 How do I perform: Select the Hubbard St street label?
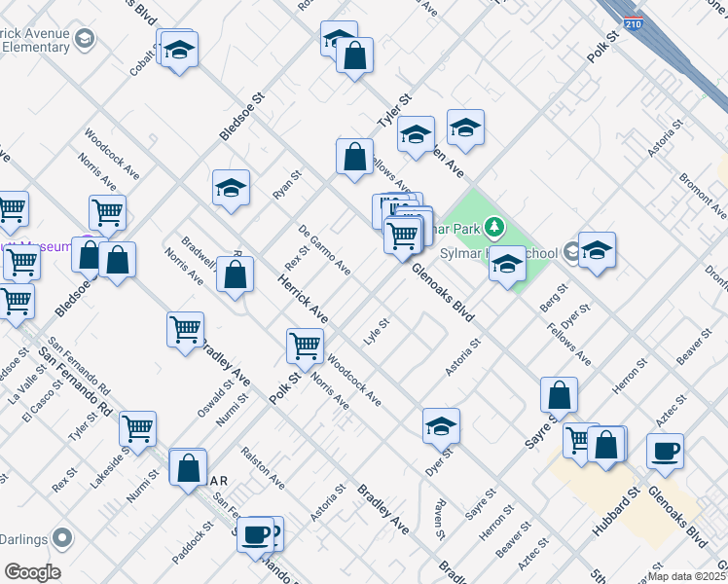click(x=616, y=512)
